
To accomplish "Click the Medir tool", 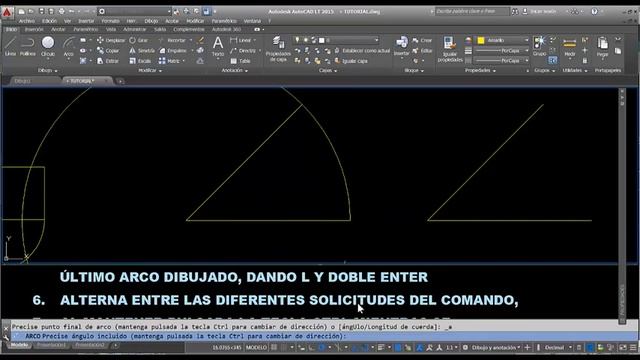I will [569, 47].
